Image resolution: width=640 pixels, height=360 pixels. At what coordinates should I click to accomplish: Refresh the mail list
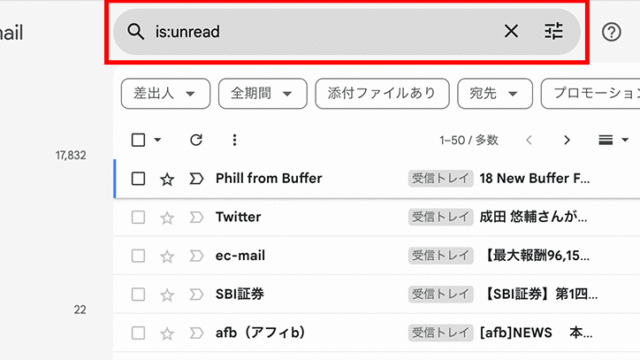[196, 140]
